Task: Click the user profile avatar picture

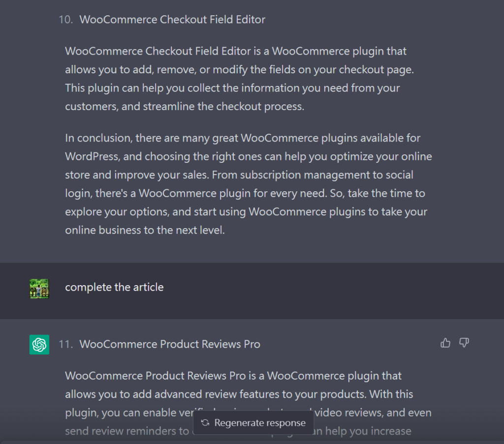Action: [x=39, y=289]
